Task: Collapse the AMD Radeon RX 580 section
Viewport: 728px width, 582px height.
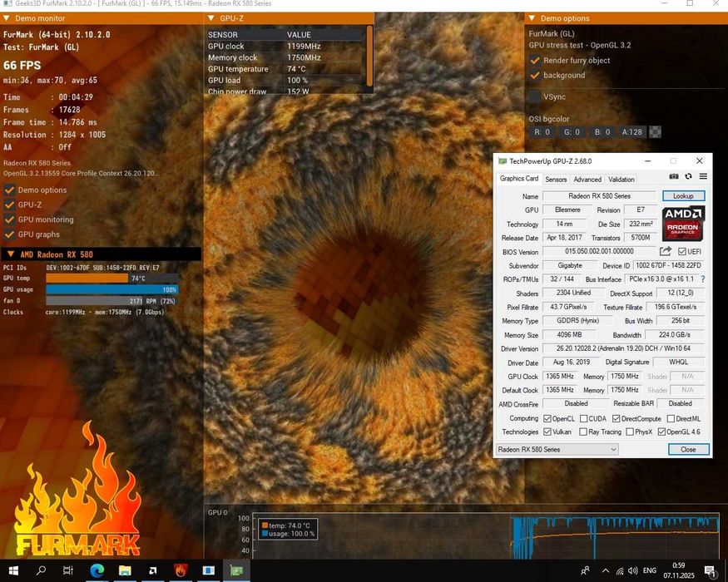Action: coord(10,254)
